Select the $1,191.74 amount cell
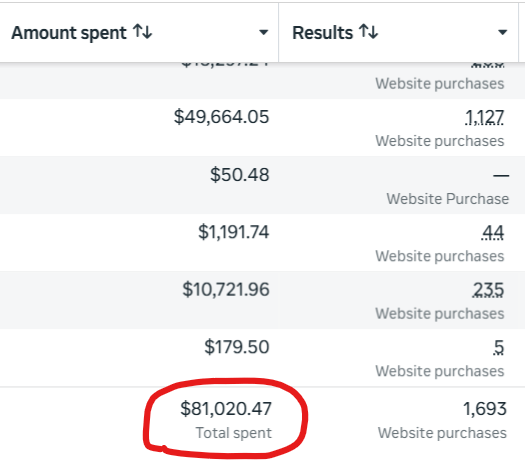 [233, 232]
